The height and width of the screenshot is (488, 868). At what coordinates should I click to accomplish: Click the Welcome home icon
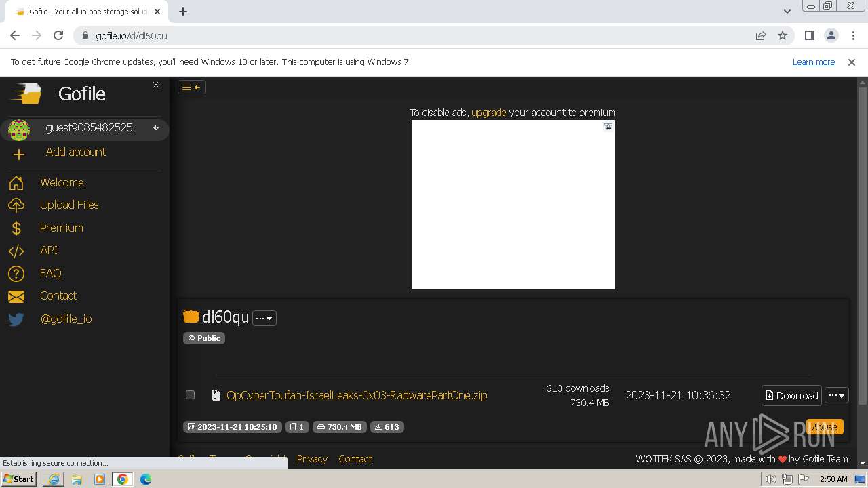pyautogui.click(x=16, y=183)
